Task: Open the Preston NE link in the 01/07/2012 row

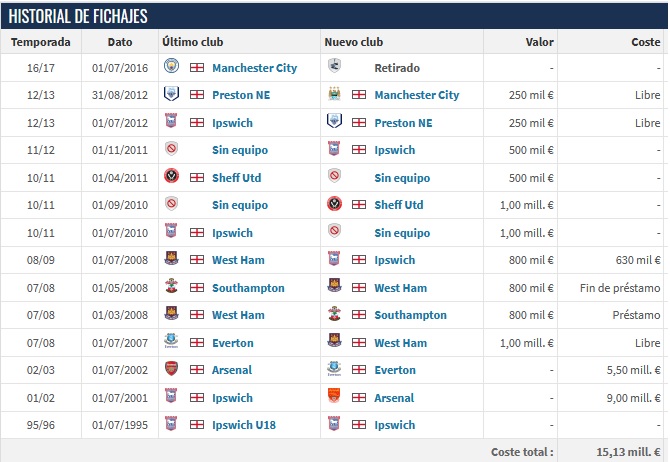Action: click(404, 123)
